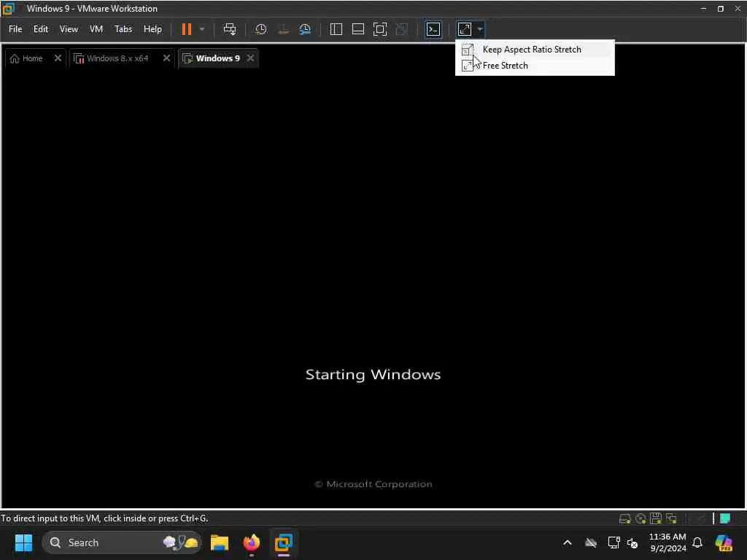Open File Explorer from taskbar
The height and width of the screenshot is (560, 747).
tap(220, 542)
